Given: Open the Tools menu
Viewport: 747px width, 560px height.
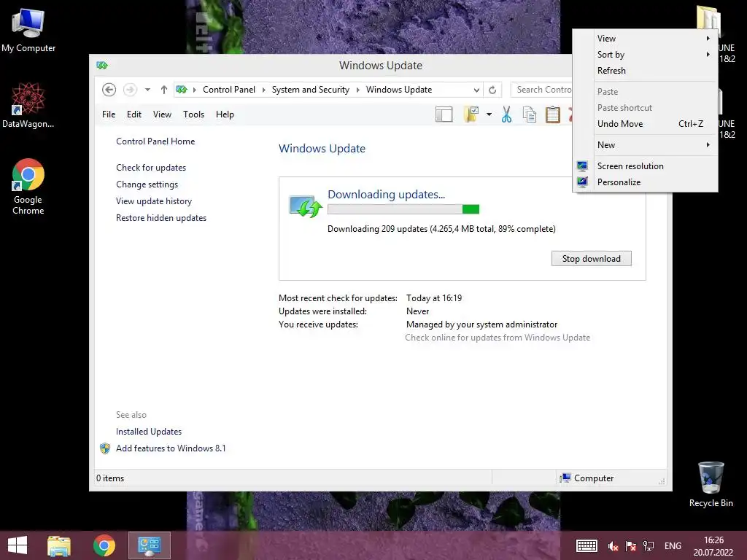Looking at the screenshot, I should [x=193, y=114].
